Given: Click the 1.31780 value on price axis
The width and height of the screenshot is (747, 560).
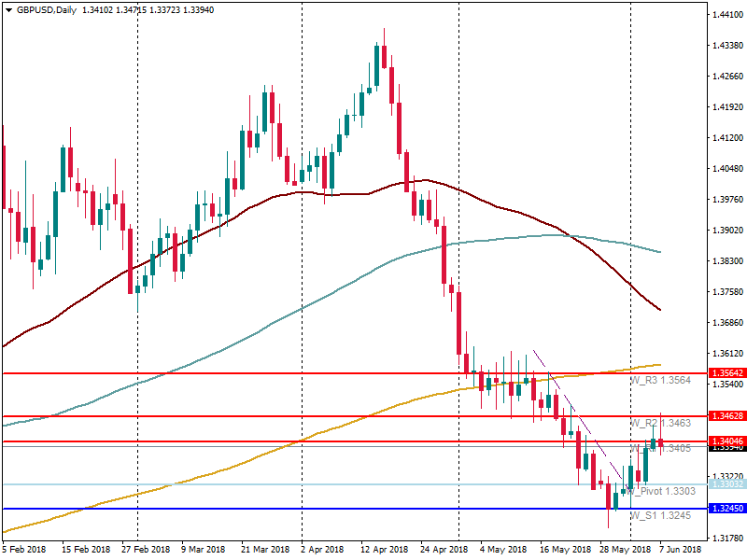Looking at the screenshot, I should [726, 538].
